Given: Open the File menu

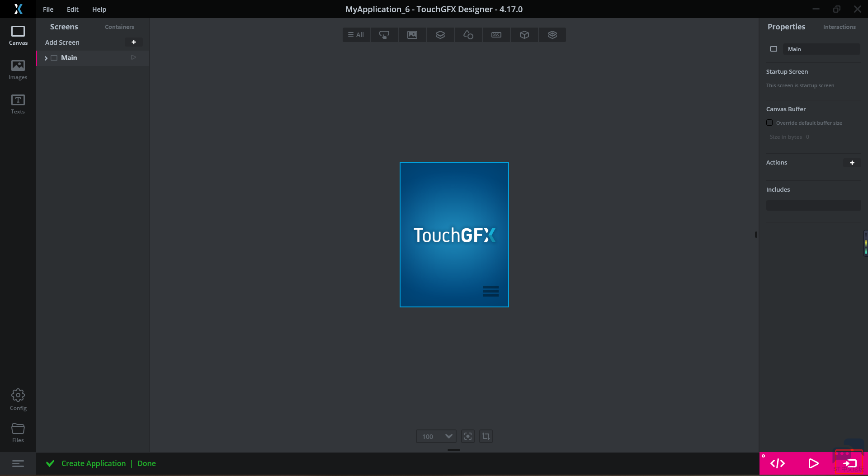Looking at the screenshot, I should 48,9.
